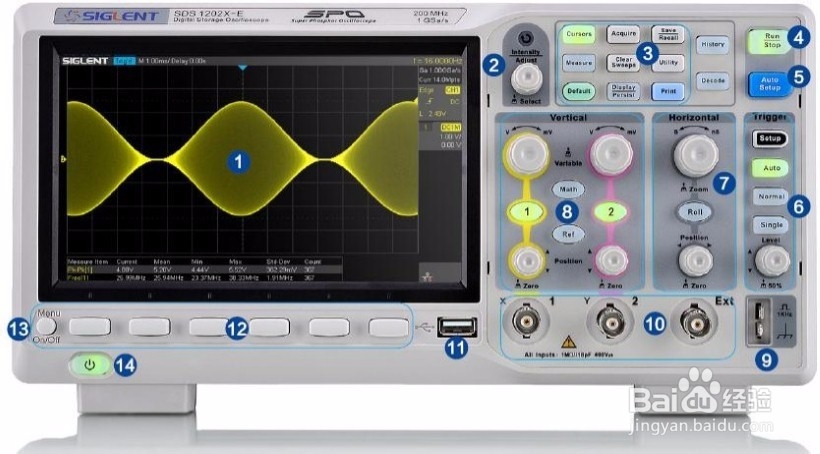The height and width of the screenshot is (454, 820).
Task: Click the pink channel 2 volts scale knob
Action: 610,154
